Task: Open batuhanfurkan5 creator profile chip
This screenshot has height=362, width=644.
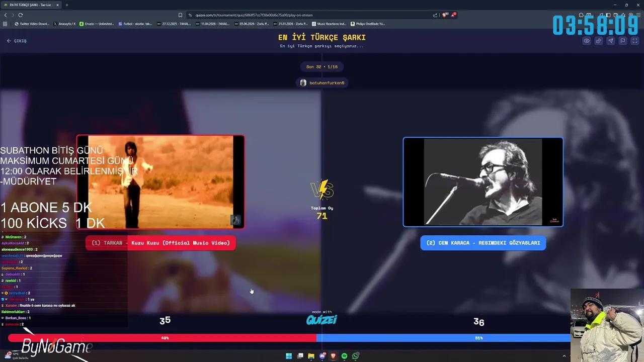Action: coord(322,82)
